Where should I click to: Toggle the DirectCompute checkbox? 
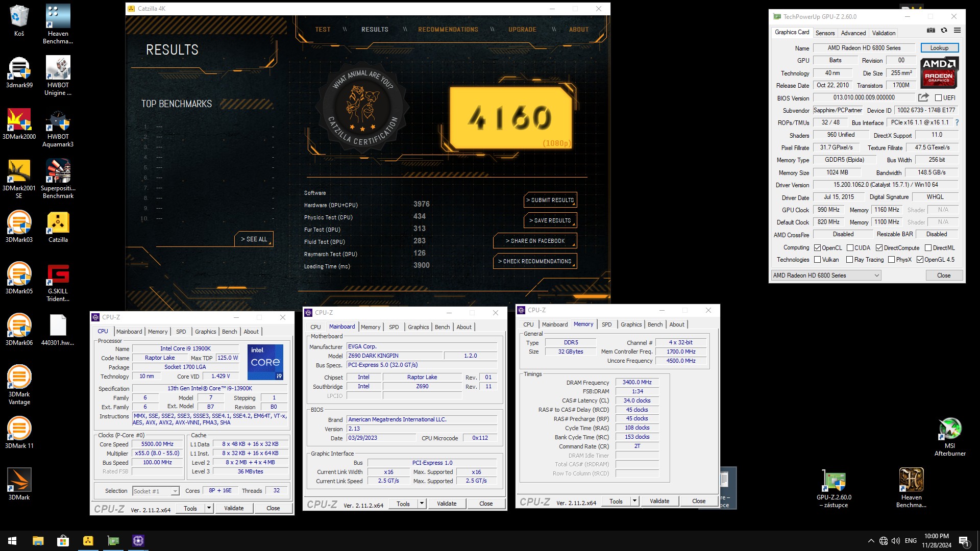click(x=879, y=248)
